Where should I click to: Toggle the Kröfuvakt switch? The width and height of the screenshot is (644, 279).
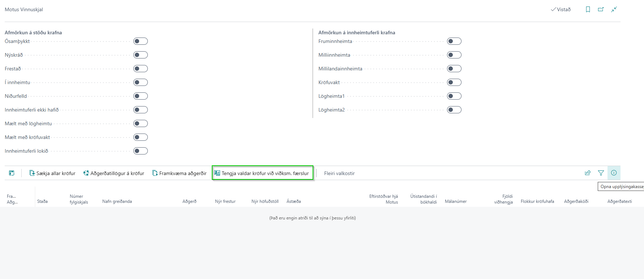pyautogui.click(x=454, y=82)
